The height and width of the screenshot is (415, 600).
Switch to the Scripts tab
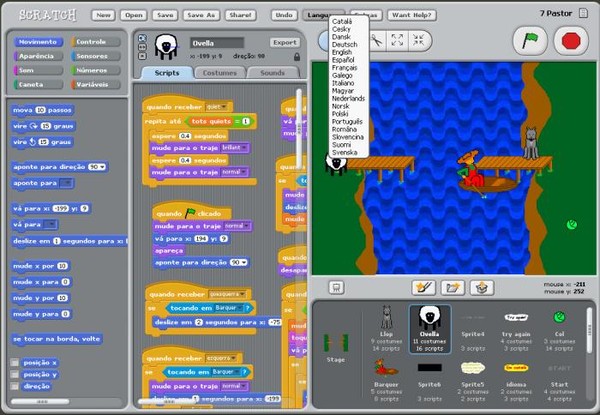click(x=167, y=73)
